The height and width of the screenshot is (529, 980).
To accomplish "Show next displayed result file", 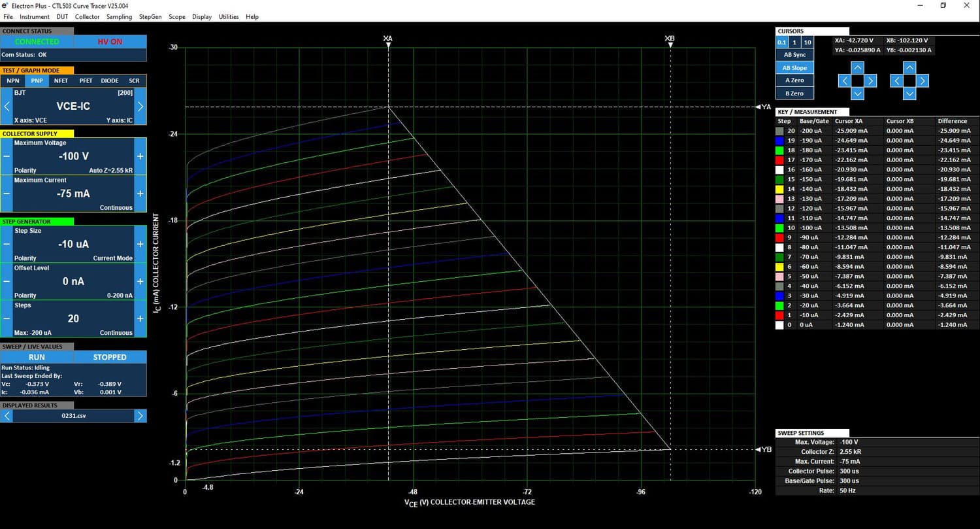I will pyautogui.click(x=140, y=415).
